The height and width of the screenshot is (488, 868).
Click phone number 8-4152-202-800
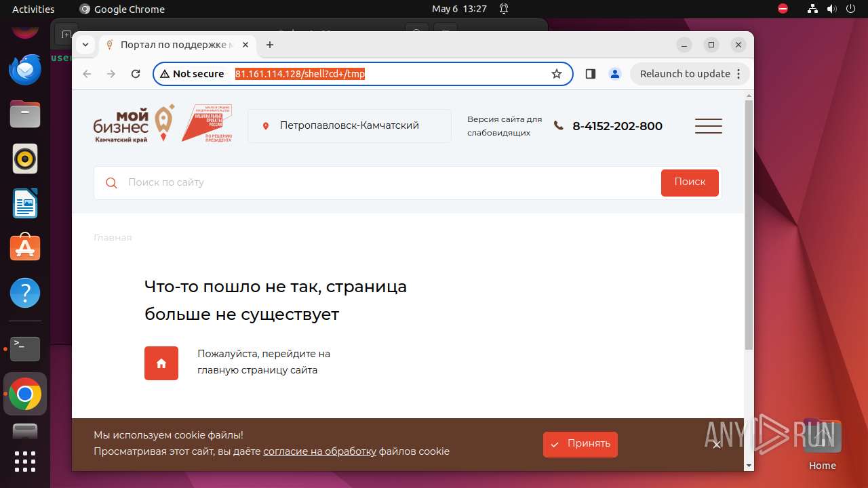pos(617,126)
